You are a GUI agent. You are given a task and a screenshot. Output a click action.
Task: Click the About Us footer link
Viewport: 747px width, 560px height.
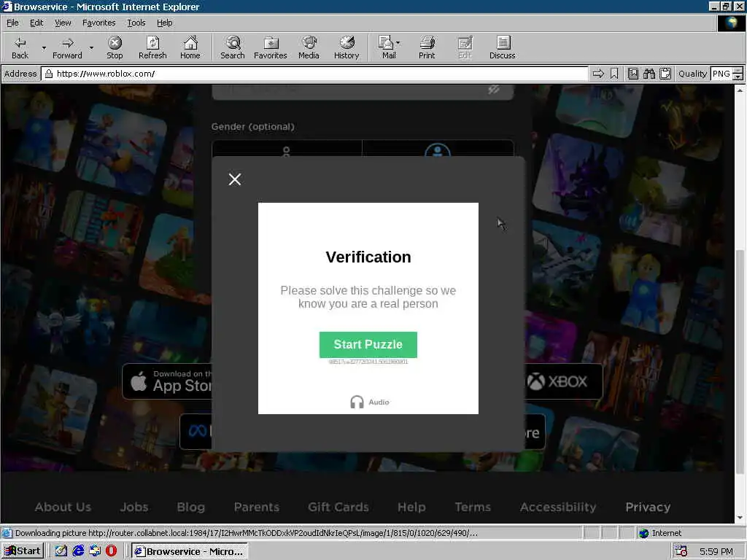pos(63,507)
